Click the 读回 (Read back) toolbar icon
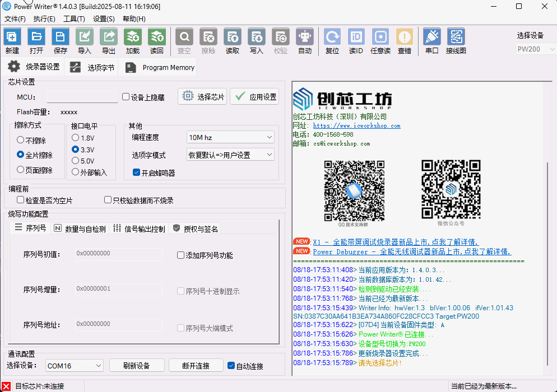The image size is (557, 392). tap(157, 41)
